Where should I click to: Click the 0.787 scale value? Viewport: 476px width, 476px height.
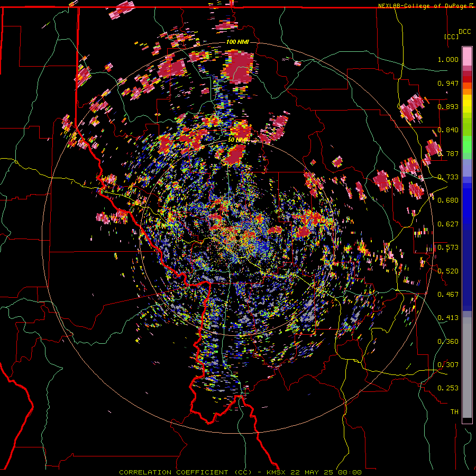(448, 153)
